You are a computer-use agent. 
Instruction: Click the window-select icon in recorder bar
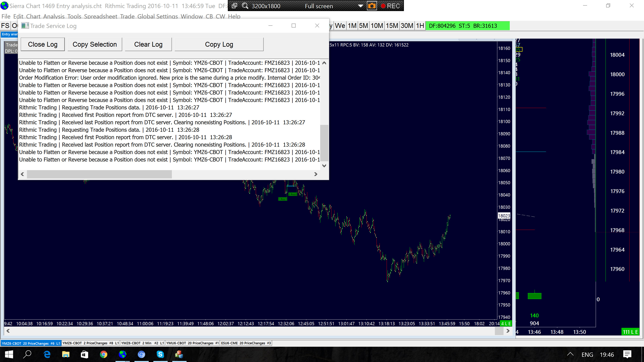[x=234, y=6]
